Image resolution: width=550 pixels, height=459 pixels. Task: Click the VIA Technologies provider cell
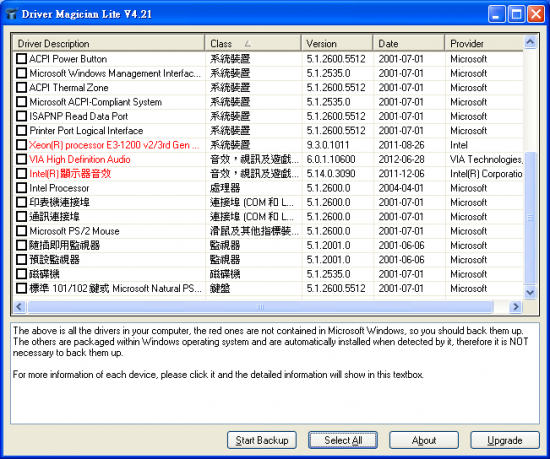[487, 160]
